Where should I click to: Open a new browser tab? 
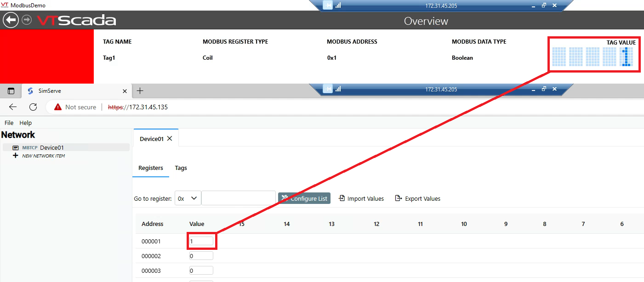click(140, 91)
